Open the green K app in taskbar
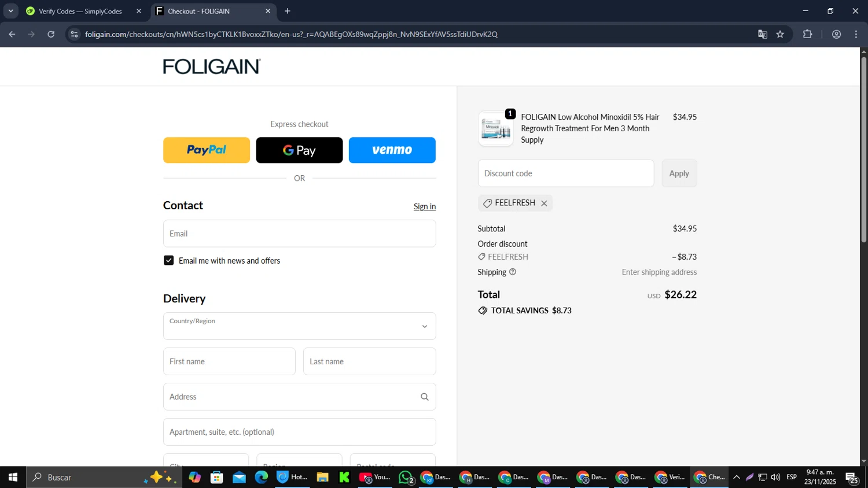 tap(344, 477)
